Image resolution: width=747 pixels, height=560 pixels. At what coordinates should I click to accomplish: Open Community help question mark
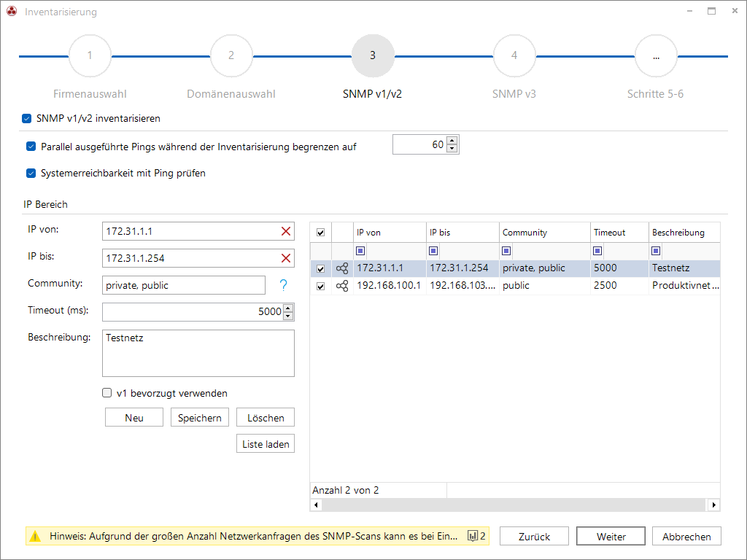coord(284,285)
